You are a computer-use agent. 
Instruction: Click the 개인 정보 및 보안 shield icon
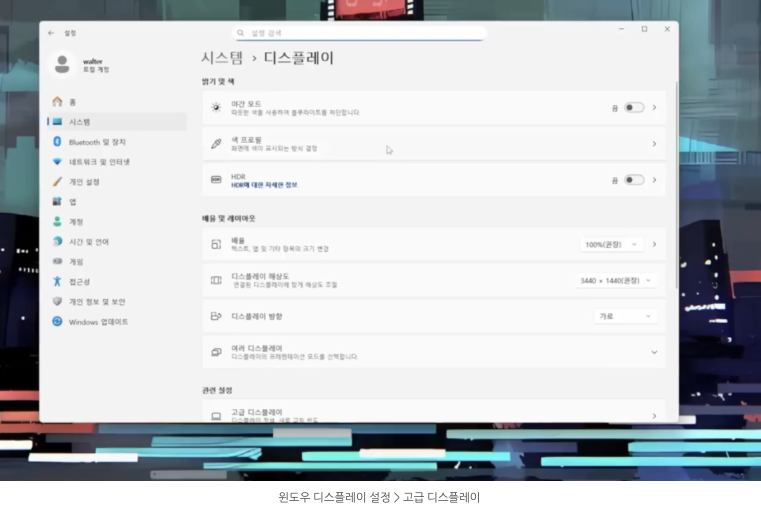[x=58, y=302]
